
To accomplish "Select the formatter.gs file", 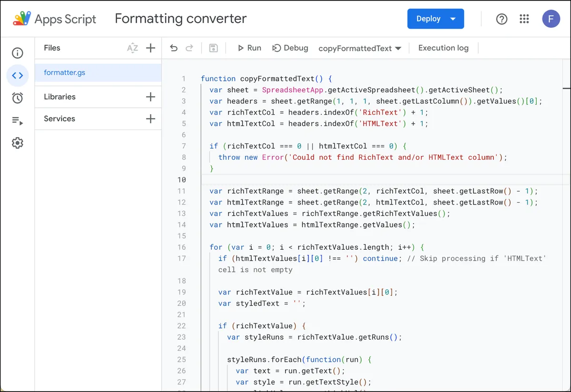I will (x=98, y=73).
